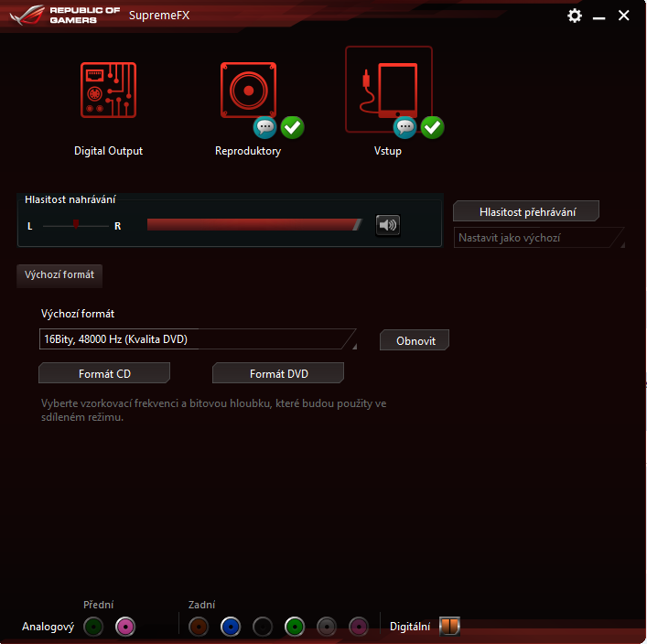The width and height of the screenshot is (647, 644).
Task: Click the Přední label
Action: [98, 605]
